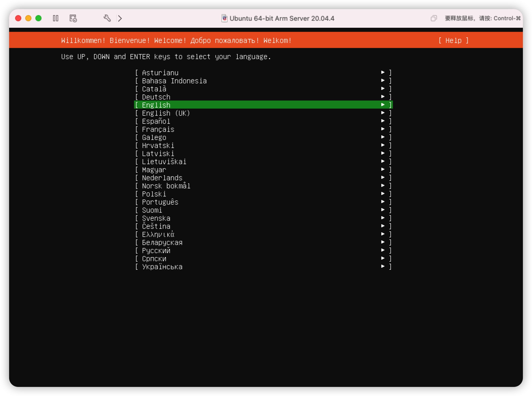Viewport: 532px width, 396px height.
Task: Pause the virtual machine with pause icon
Action: click(56, 18)
